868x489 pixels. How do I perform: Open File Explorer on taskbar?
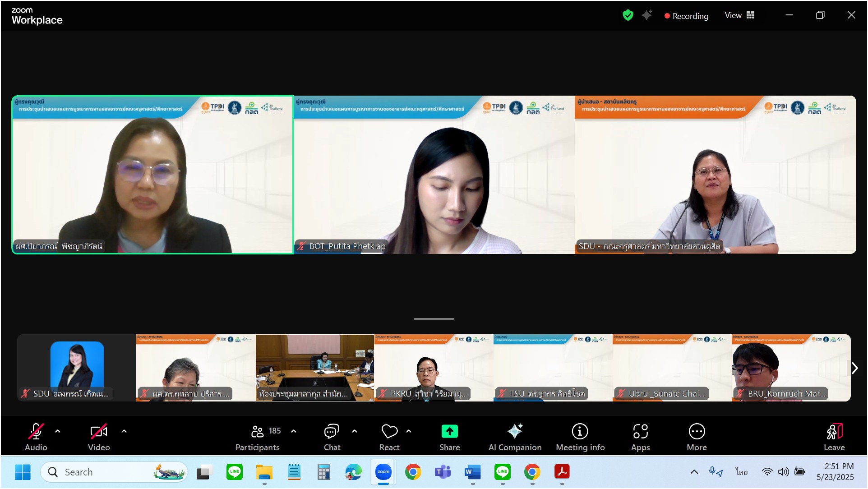(x=264, y=472)
